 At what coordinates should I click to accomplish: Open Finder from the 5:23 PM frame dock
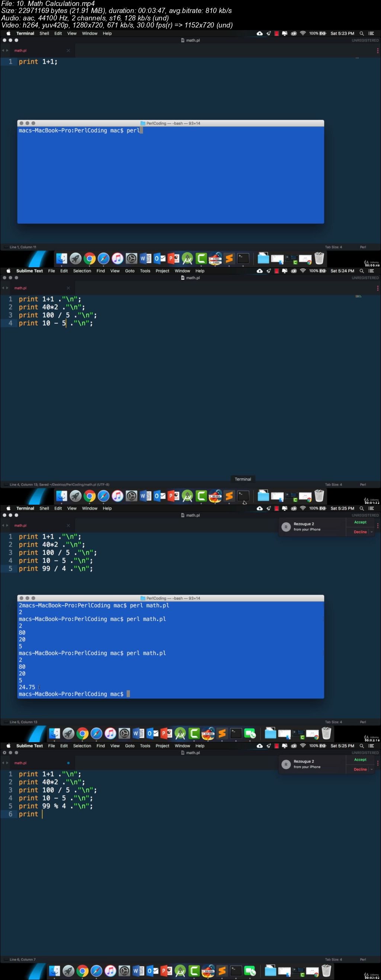[62, 259]
